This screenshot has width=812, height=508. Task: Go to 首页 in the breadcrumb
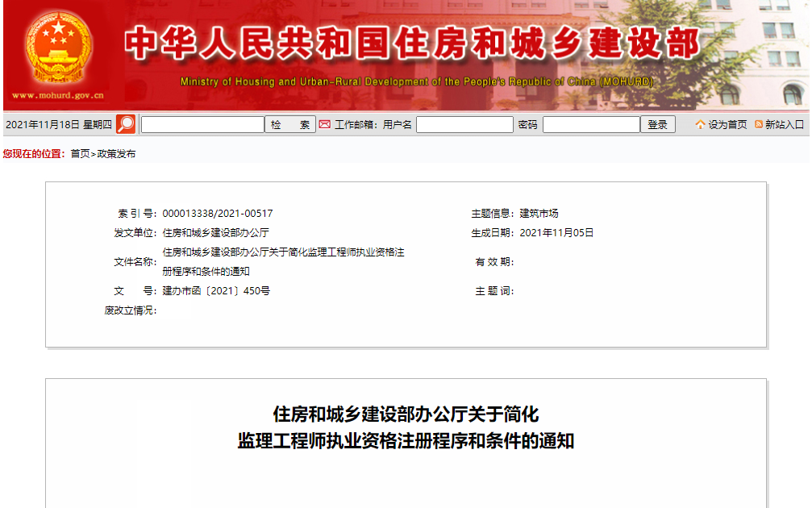[80, 153]
